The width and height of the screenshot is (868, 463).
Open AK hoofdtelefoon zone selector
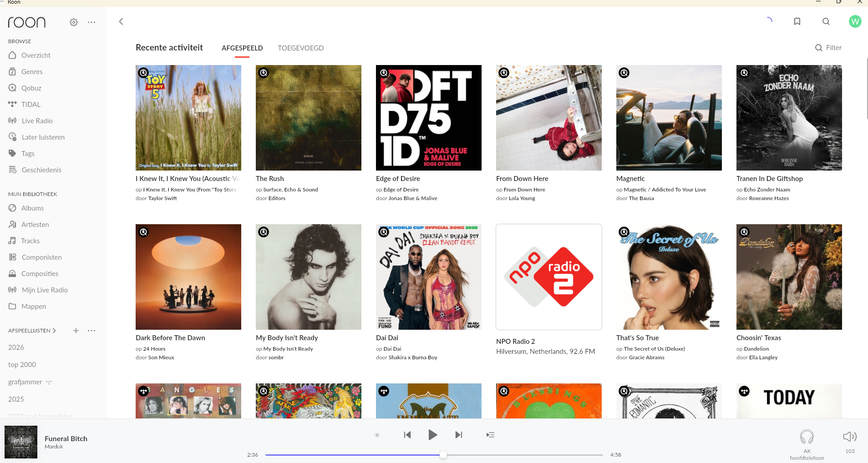point(807,444)
